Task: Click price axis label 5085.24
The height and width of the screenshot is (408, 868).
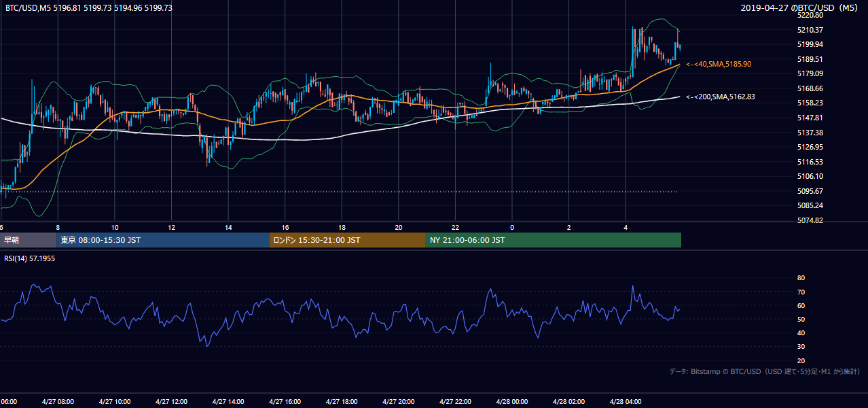Action: coord(810,205)
